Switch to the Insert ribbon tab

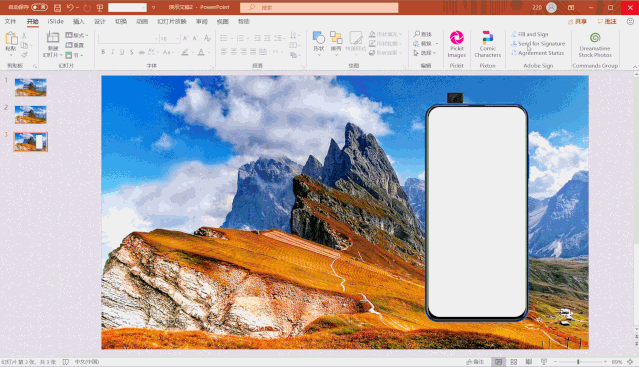pos(79,21)
